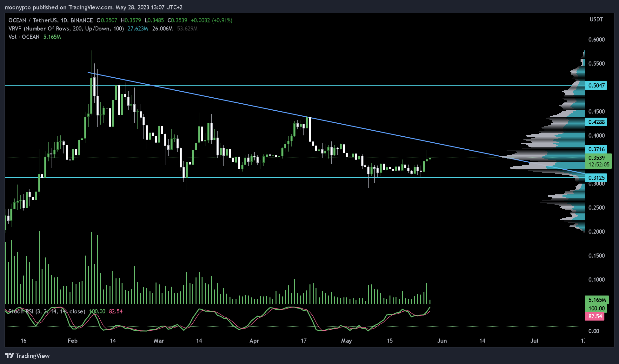
Task: Click the 0.3125 support level label
Action: click(596, 178)
